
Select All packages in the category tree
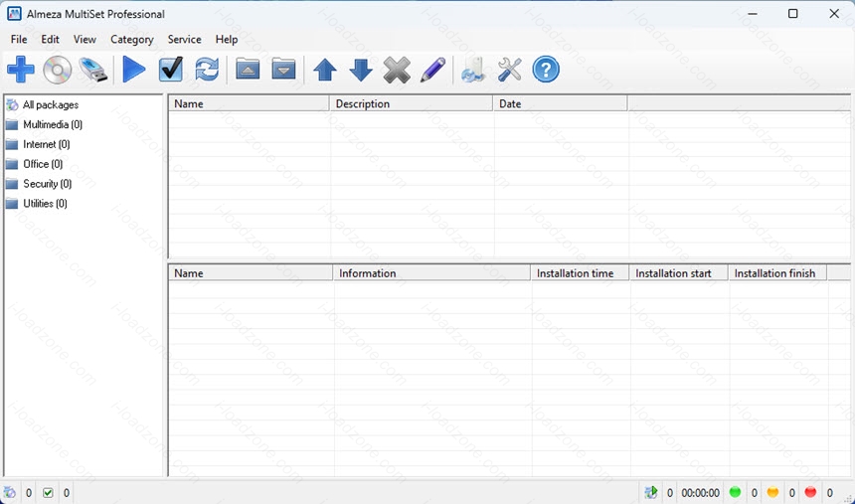(51, 104)
